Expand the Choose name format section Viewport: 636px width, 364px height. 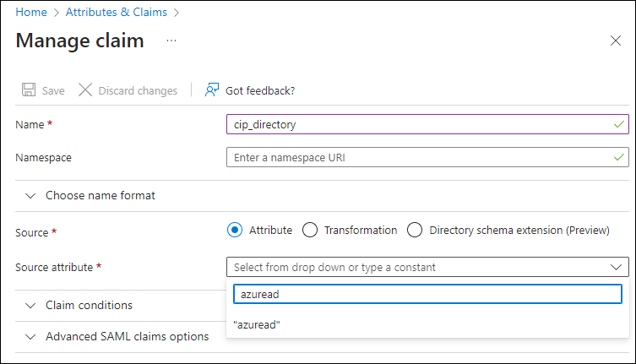pyautogui.click(x=31, y=195)
